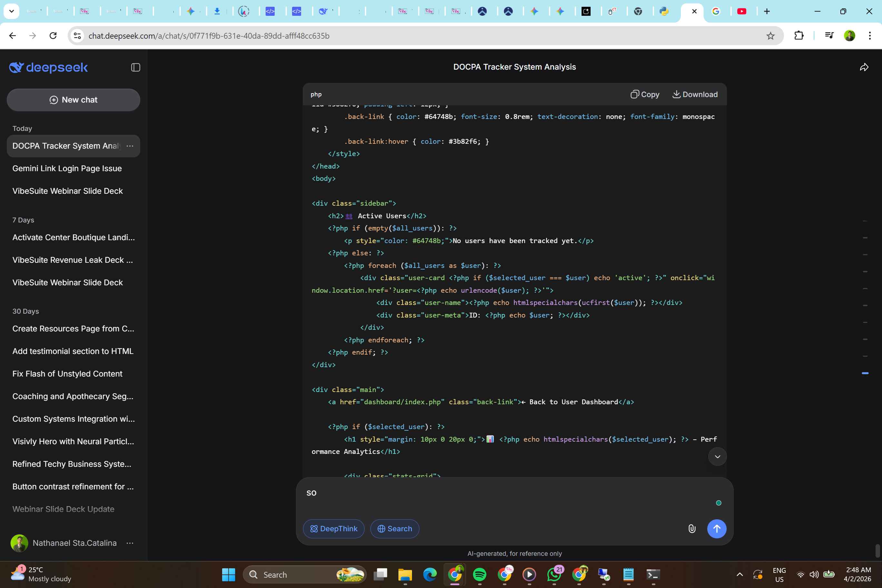Open Spotify from the taskbar
The height and width of the screenshot is (588, 882).
tap(480, 574)
